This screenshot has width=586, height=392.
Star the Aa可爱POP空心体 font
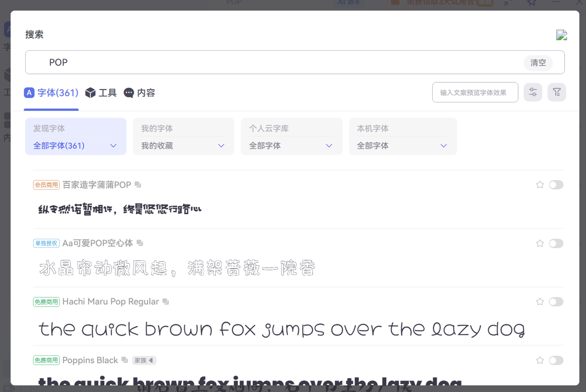pyautogui.click(x=540, y=243)
